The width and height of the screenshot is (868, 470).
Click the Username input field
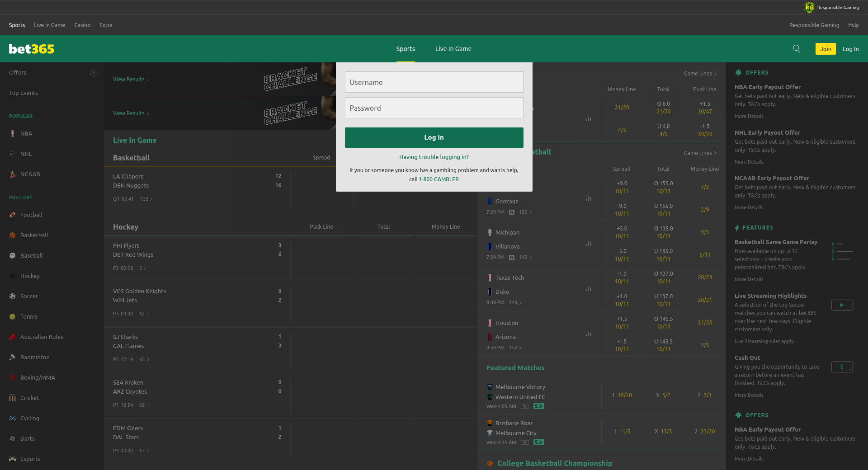[434, 82]
